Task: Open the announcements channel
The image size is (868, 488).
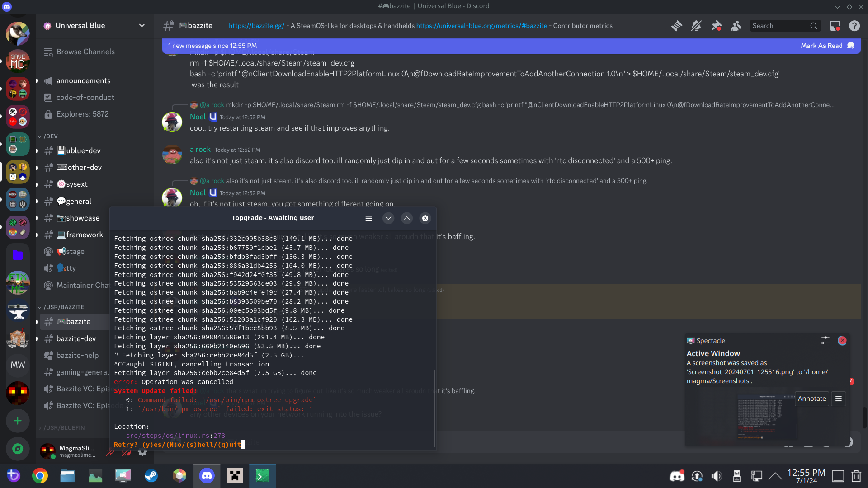Action: pos(83,80)
